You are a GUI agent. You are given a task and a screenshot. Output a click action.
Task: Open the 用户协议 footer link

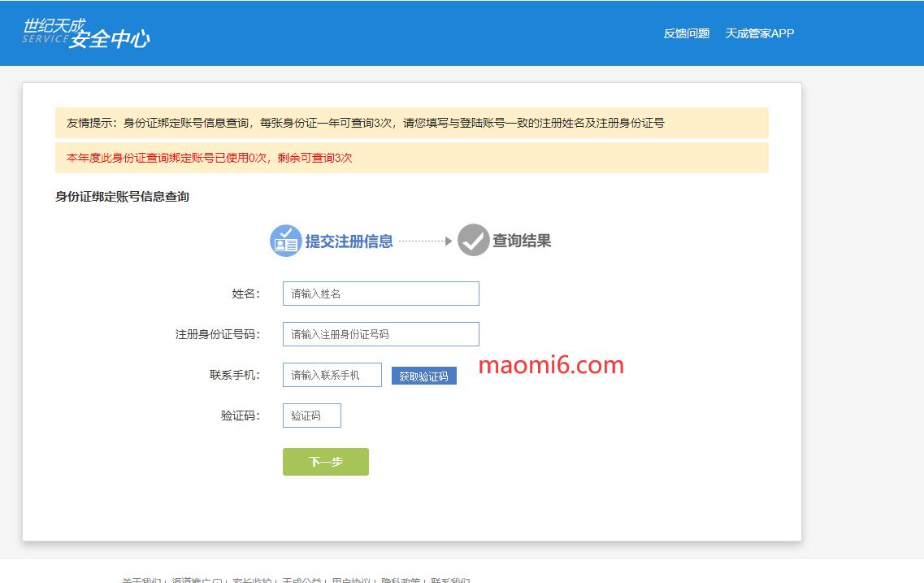coord(351,580)
